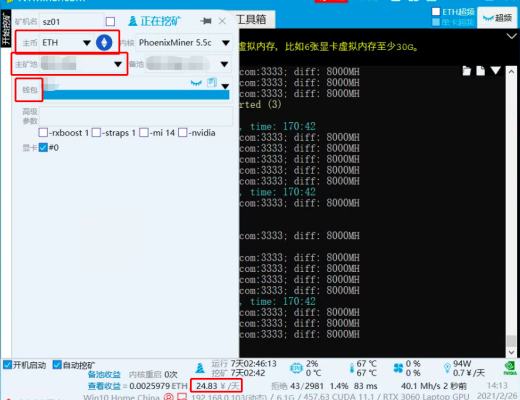This screenshot has height=400, width=520.
Task: Toggle wallet address visibility eye icon
Action: (x=196, y=83)
